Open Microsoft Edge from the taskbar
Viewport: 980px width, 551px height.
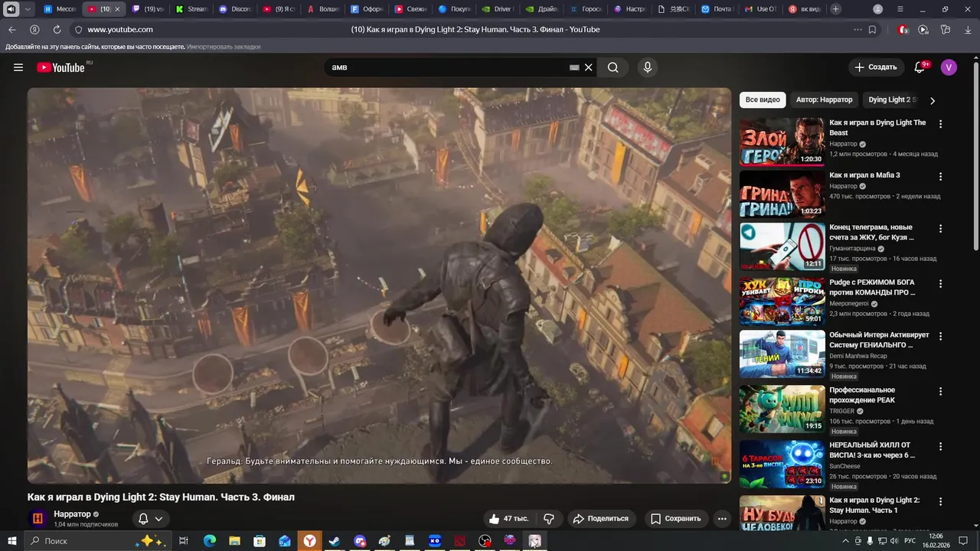point(210,541)
